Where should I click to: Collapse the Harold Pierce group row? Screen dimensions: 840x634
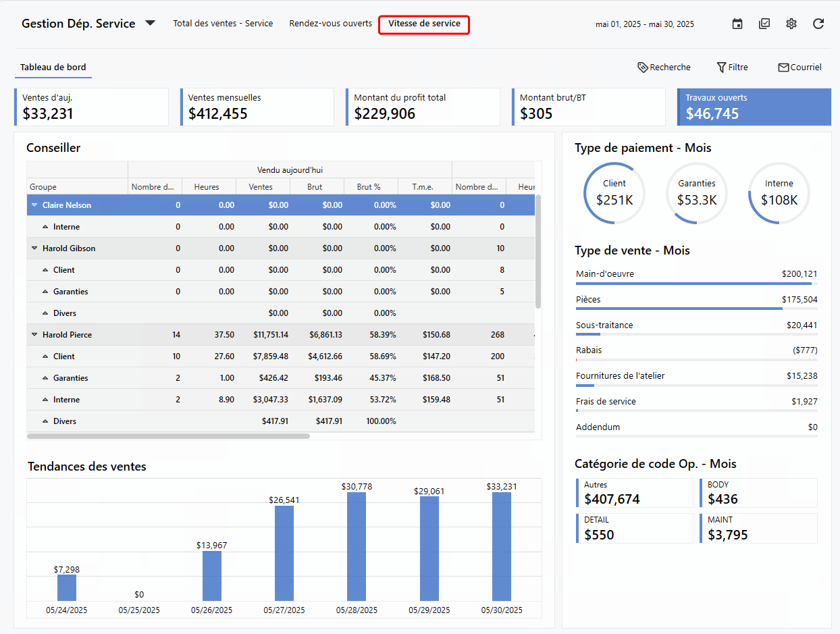point(34,335)
